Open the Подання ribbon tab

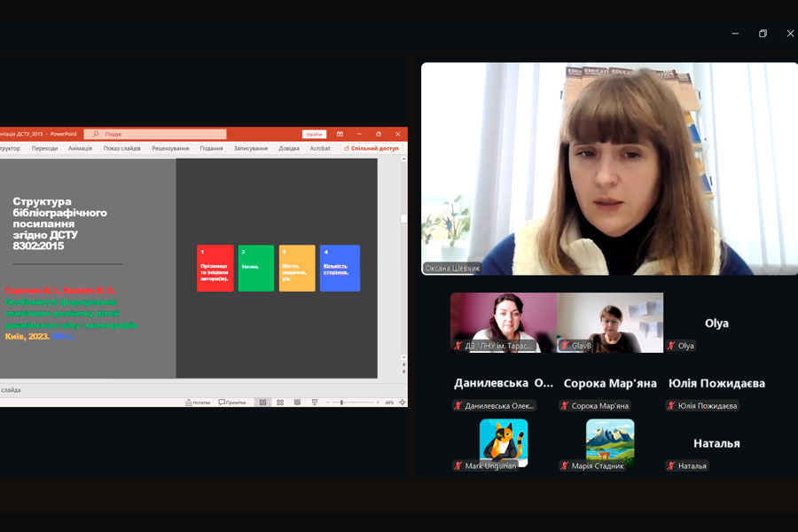point(211,148)
